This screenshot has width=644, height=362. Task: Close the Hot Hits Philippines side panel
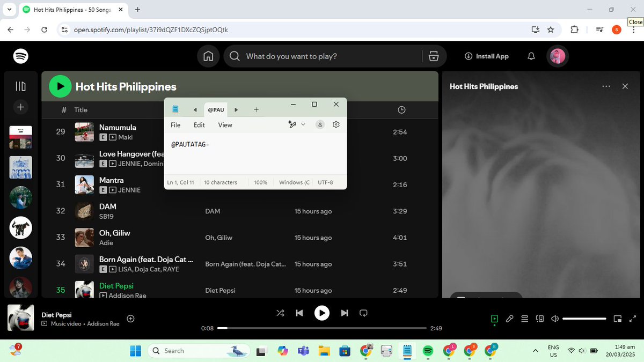(625, 86)
